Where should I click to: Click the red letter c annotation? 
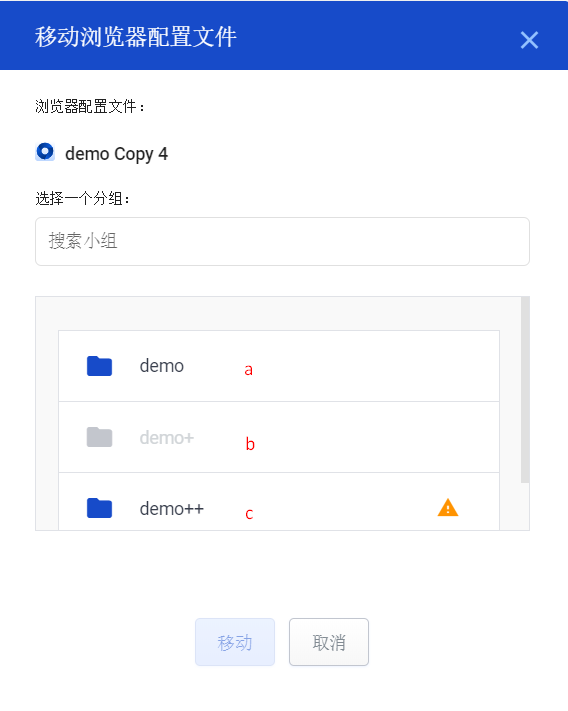click(x=249, y=514)
